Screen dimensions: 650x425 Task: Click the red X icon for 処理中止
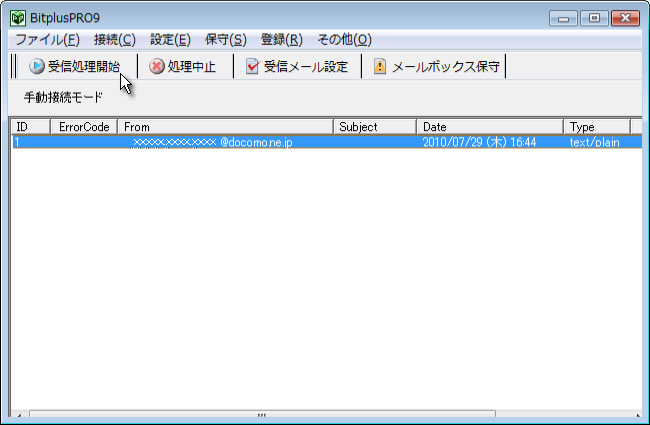[157, 66]
